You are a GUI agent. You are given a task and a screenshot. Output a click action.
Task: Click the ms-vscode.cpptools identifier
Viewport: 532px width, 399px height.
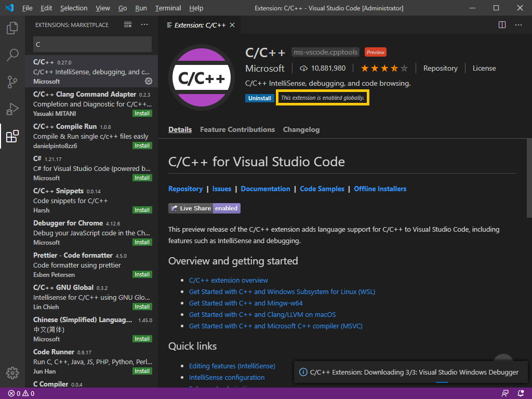point(325,52)
